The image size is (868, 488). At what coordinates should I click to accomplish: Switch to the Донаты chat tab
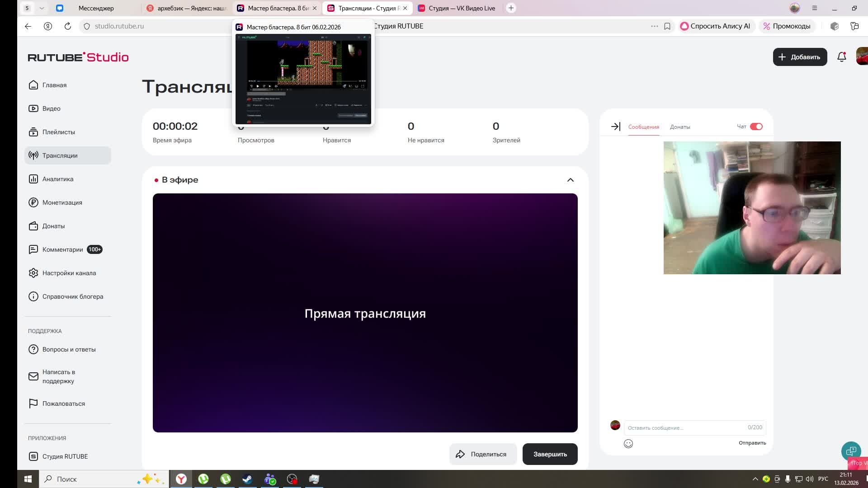[679, 127]
